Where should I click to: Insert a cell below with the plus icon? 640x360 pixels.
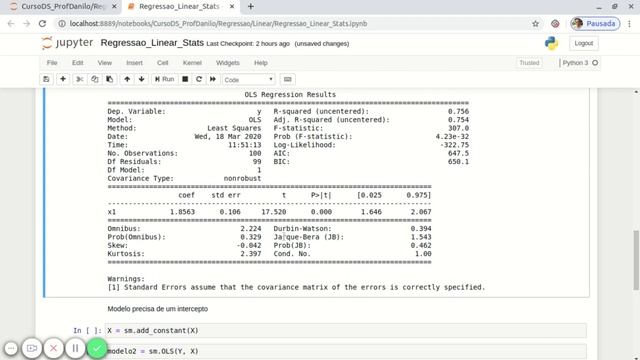click(63, 79)
